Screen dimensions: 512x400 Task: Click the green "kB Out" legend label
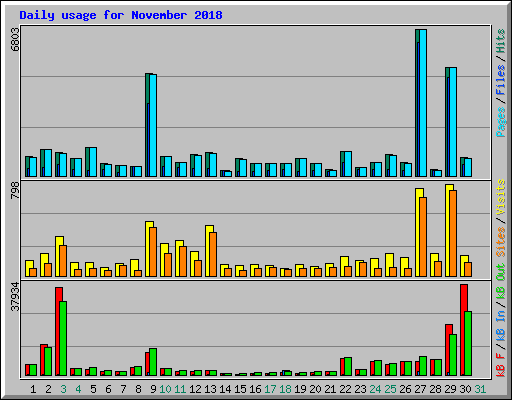[x=501, y=281]
